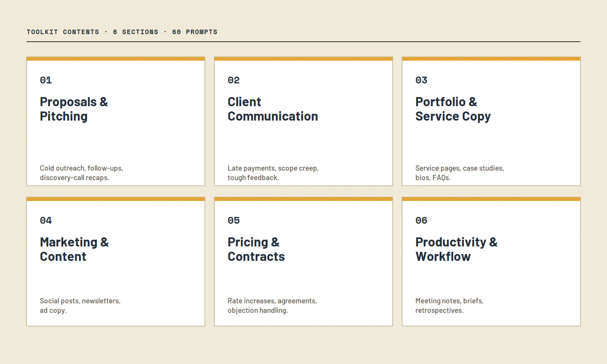Open the Marketing & Content card
The image size is (607, 364).
click(x=116, y=262)
